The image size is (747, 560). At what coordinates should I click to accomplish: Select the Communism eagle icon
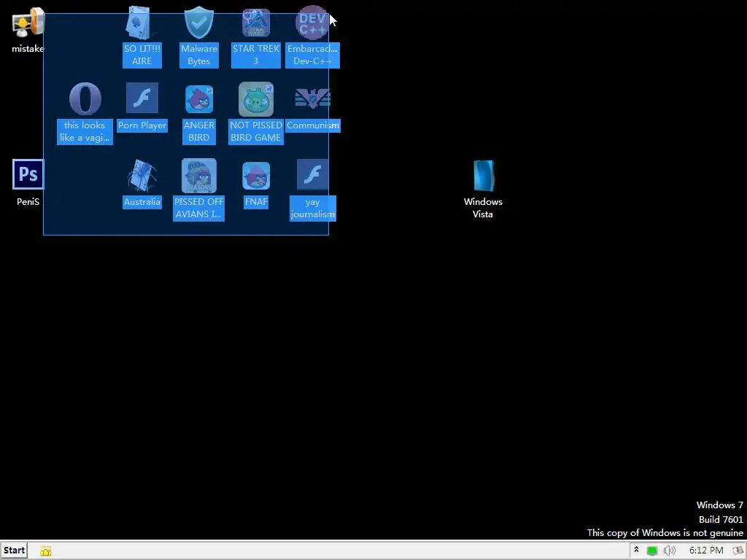point(312,98)
